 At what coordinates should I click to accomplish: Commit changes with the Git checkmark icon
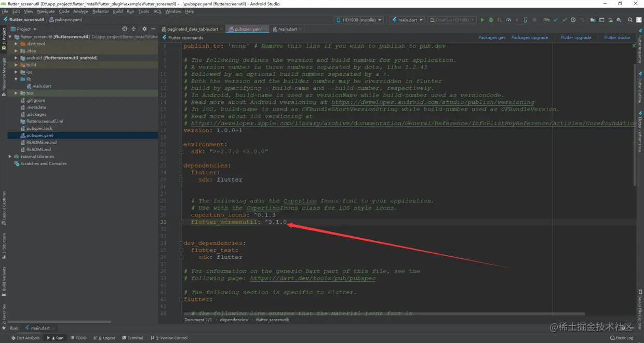pos(564,20)
